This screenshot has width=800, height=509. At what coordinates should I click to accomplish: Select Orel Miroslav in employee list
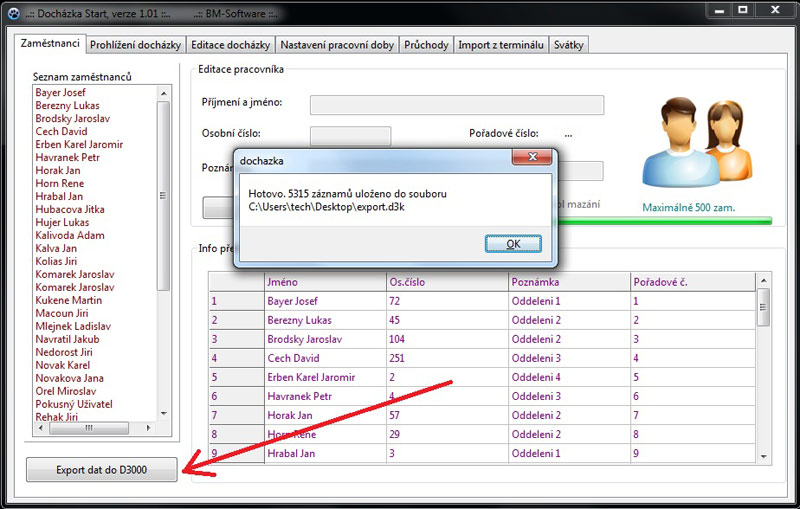click(65, 391)
